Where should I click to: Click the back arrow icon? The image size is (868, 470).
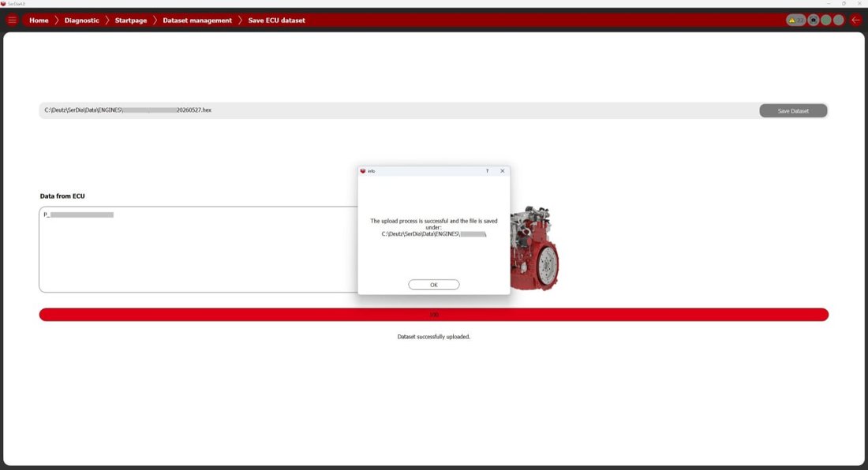tap(856, 21)
